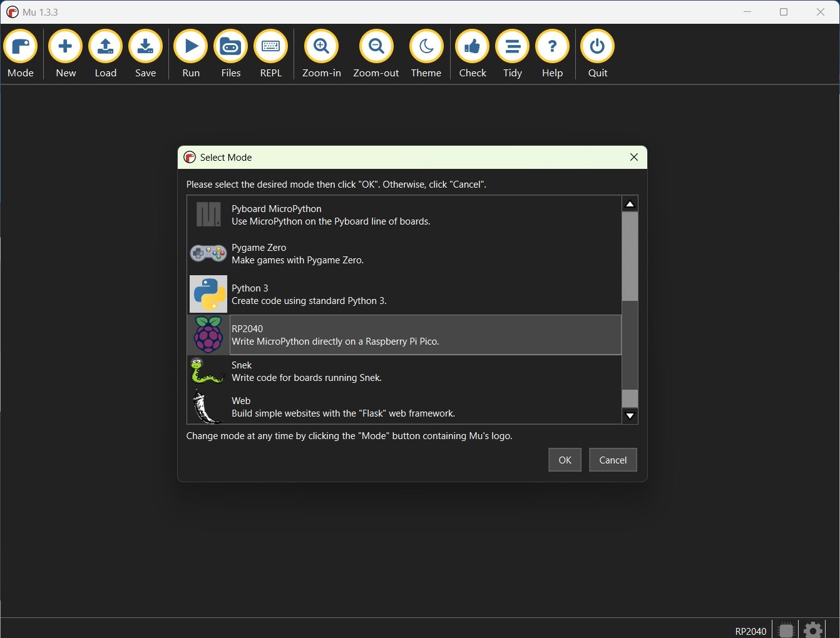Open Help documentation
Screen dimensions: 840x638
pos(553,54)
